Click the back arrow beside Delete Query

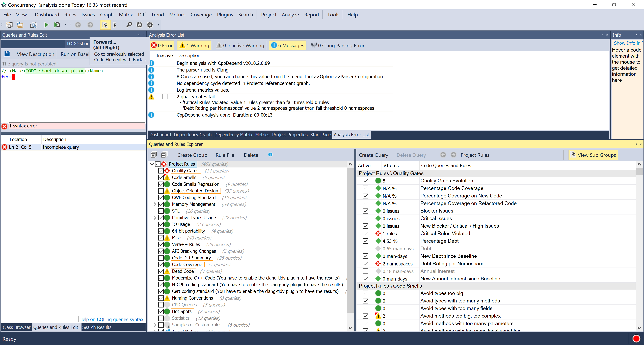click(443, 155)
